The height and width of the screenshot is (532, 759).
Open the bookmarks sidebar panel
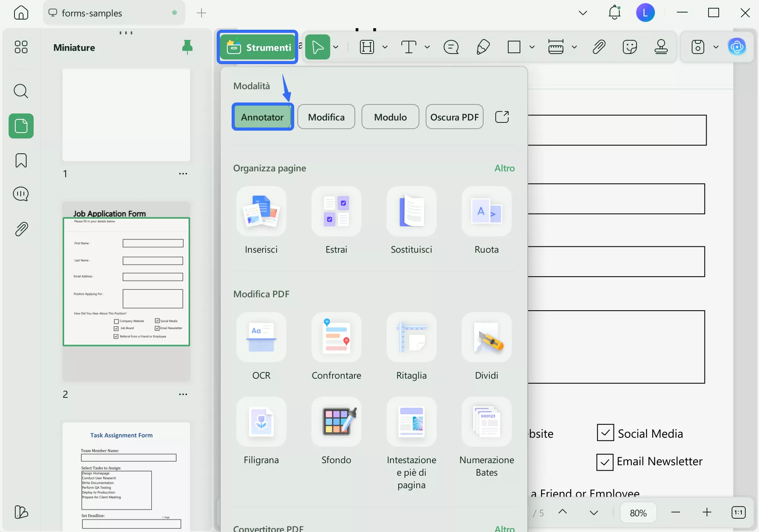(x=21, y=160)
